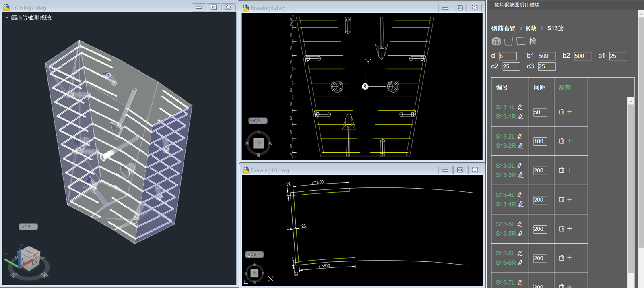Go to 钢筋布置 breadcrumb

tap(503, 28)
